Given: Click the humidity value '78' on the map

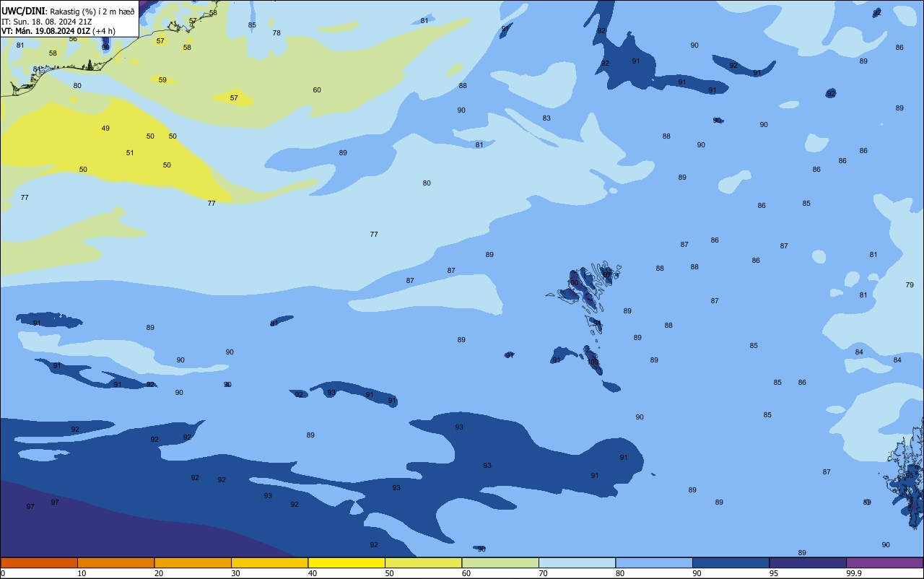Looking at the screenshot, I should (276, 33).
